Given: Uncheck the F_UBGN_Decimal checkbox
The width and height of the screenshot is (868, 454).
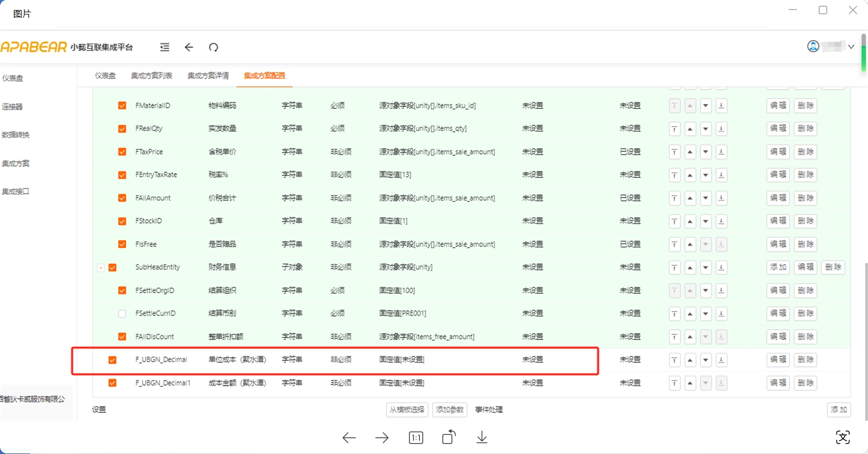Looking at the screenshot, I should coord(112,360).
